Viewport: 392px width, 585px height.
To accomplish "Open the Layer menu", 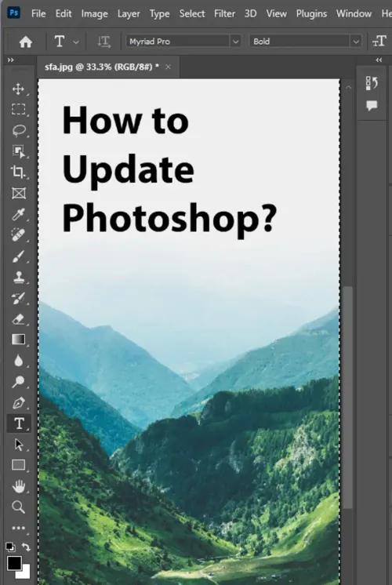I will (129, 14).
